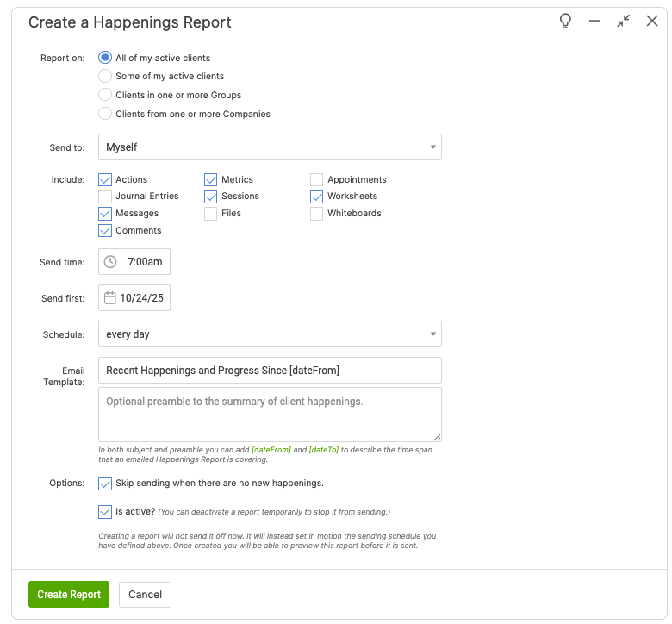Toggle 'Skip sending when no new happenings'

[x=105, y=484]
